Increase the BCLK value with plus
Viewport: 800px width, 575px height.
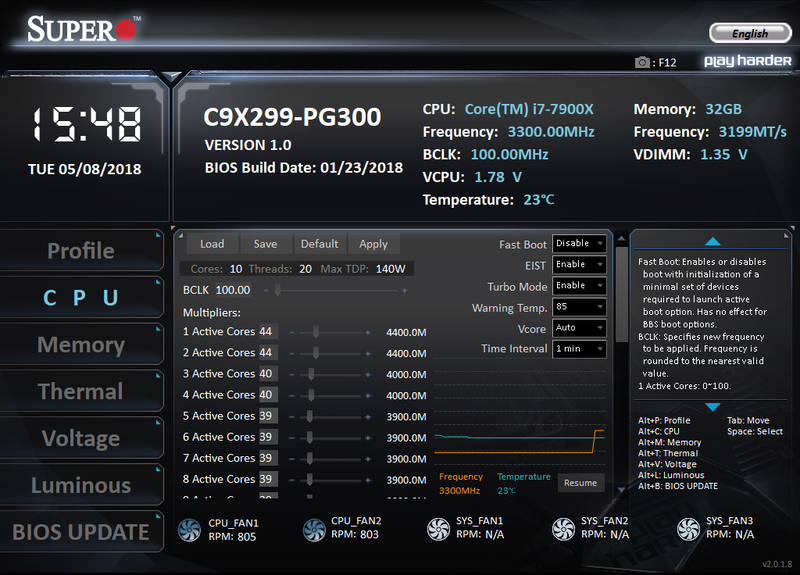tap(405, 290)
